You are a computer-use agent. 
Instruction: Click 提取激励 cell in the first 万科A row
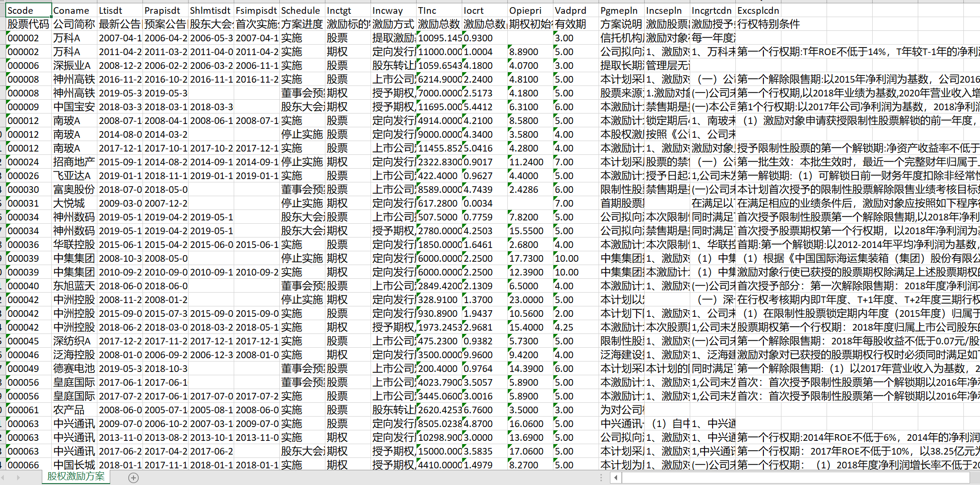coord(393,38)
